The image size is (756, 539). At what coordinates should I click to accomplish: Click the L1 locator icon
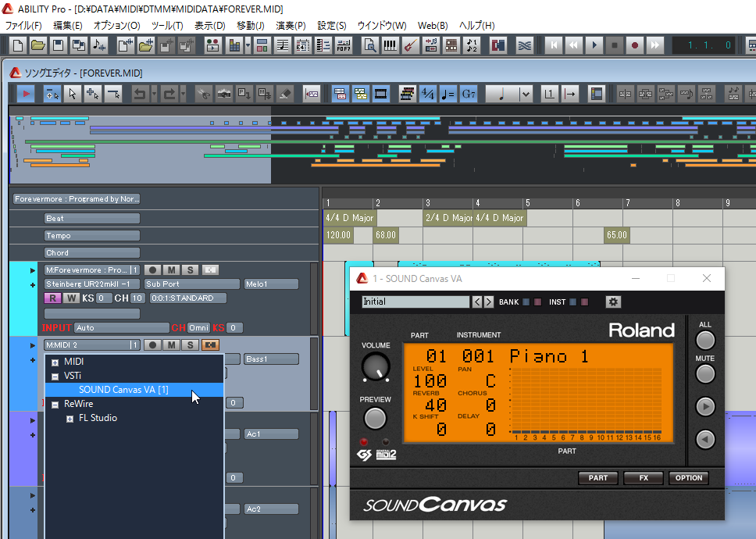(549, 94)
